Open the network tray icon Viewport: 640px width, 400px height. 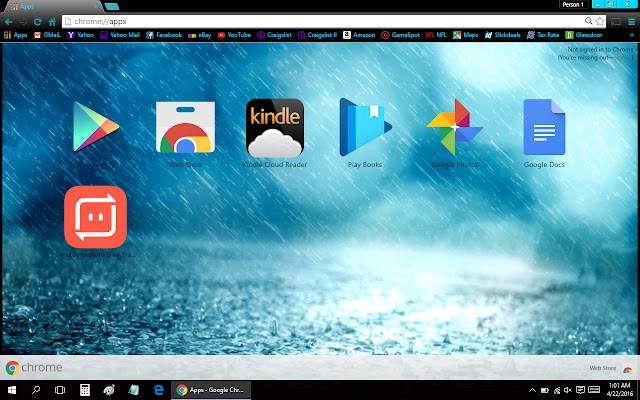click(x=557, y=390)
